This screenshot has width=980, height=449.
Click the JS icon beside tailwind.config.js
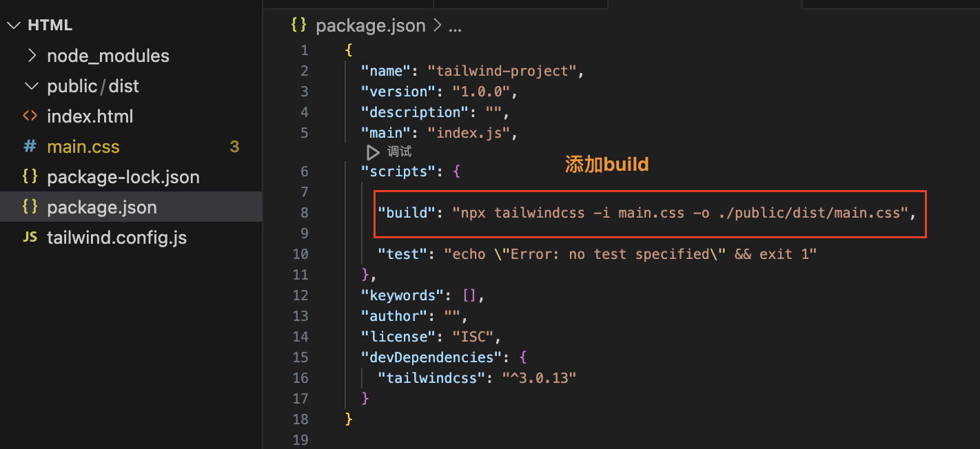click(30, 238)
